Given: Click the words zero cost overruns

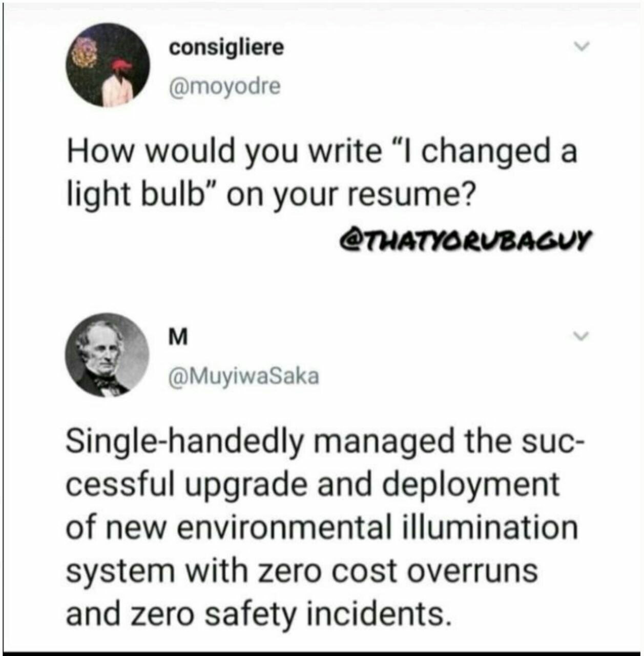Looking at the screenshot, I should pos(398,571).
